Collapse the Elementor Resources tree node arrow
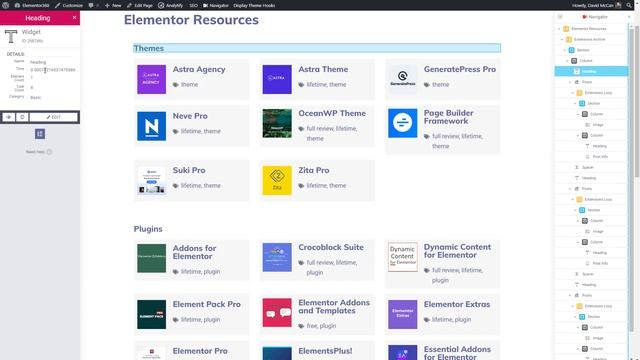This screenshot has width=640, height=360. pyautogui.click(x=559, y=29)
